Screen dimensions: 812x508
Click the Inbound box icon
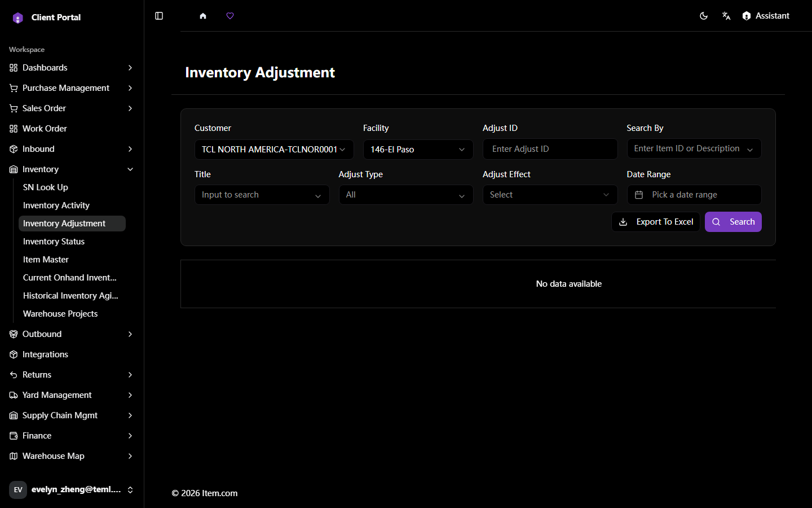14,149
